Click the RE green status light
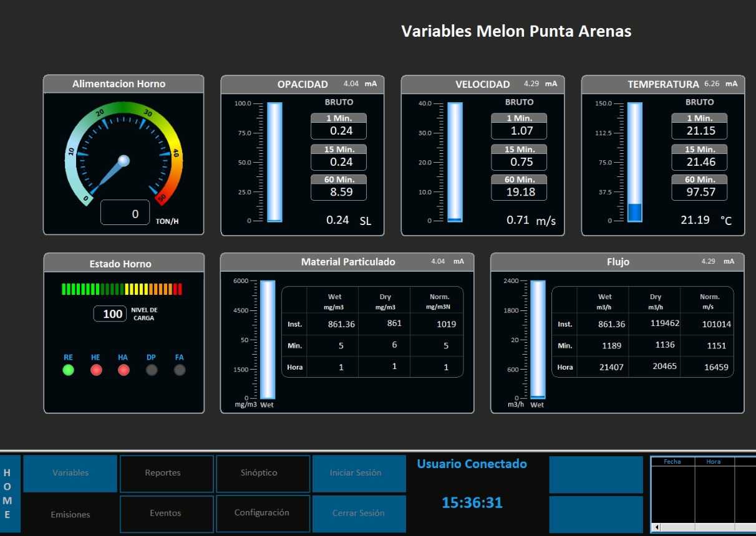This screenshot has width=756, height=536. (69, 370)
